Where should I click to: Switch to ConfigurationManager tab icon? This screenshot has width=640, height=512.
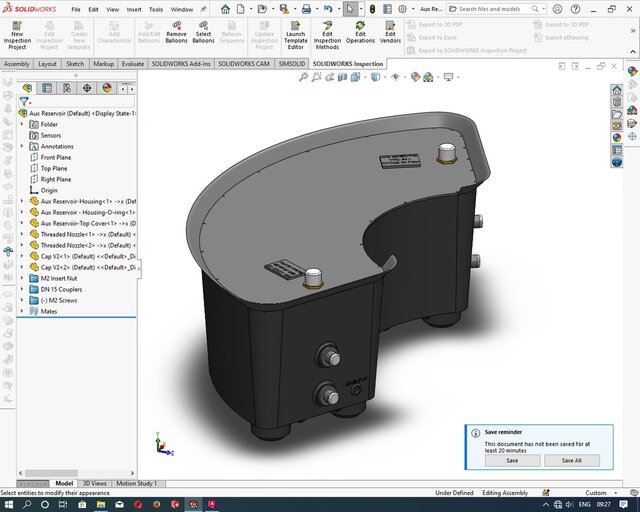(66, 88)
